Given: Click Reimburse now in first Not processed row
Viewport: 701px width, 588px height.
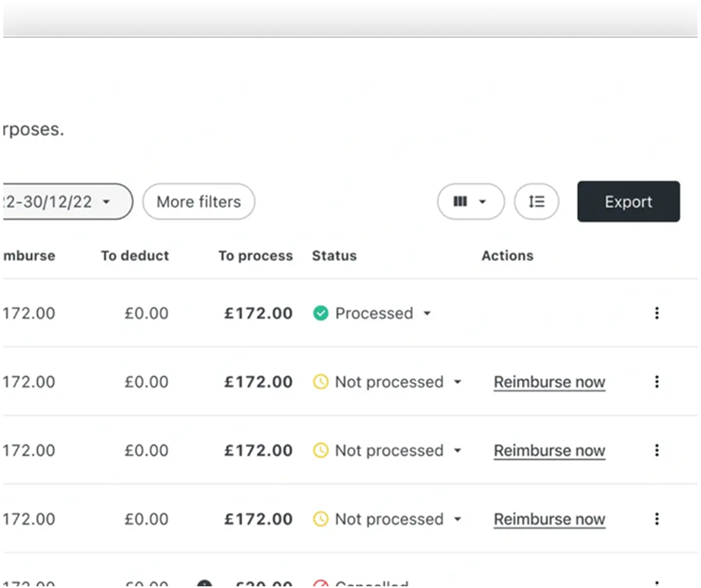Looking at the screenshot, I should tap(549, 382).
